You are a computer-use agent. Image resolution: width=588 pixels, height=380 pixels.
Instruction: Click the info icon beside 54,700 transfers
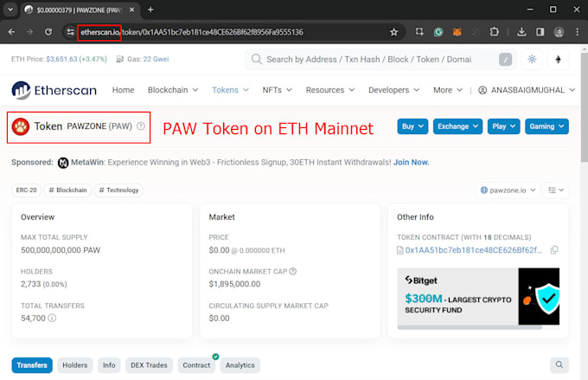[52, 318]
